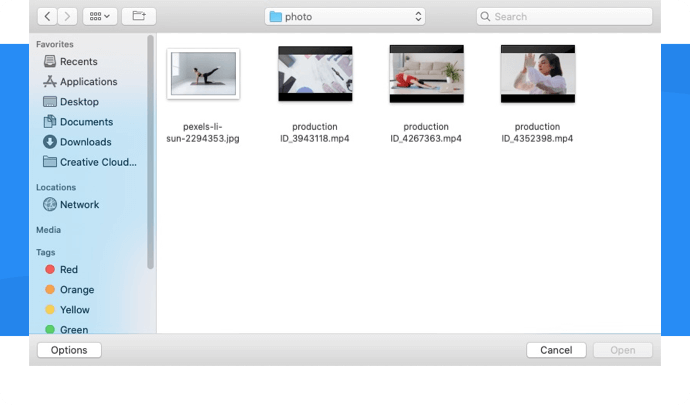The image size is (690, 405).
Task: Click the magnifying glass search icon
Action: tap(485, 17)
